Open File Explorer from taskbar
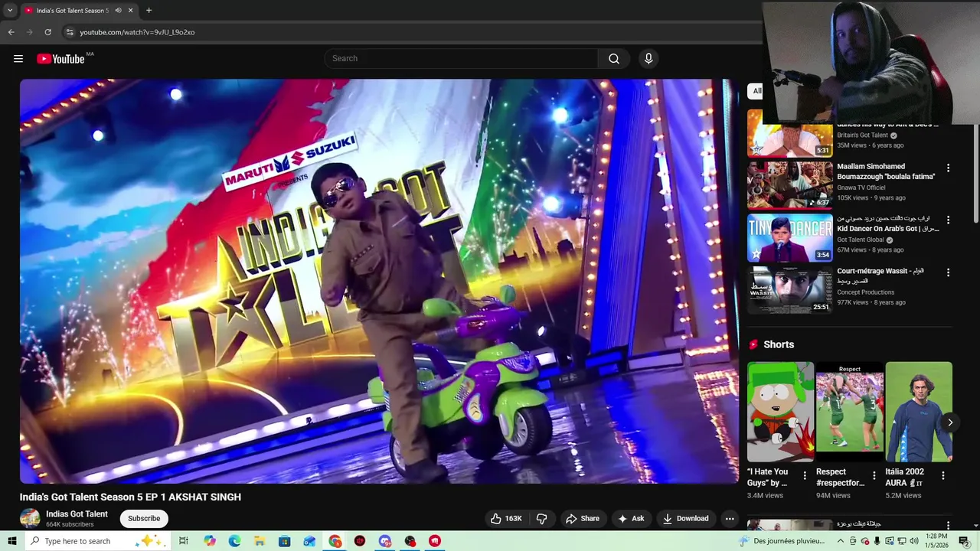This screenshot has height=551, width=980. click(x=260, y=541)
